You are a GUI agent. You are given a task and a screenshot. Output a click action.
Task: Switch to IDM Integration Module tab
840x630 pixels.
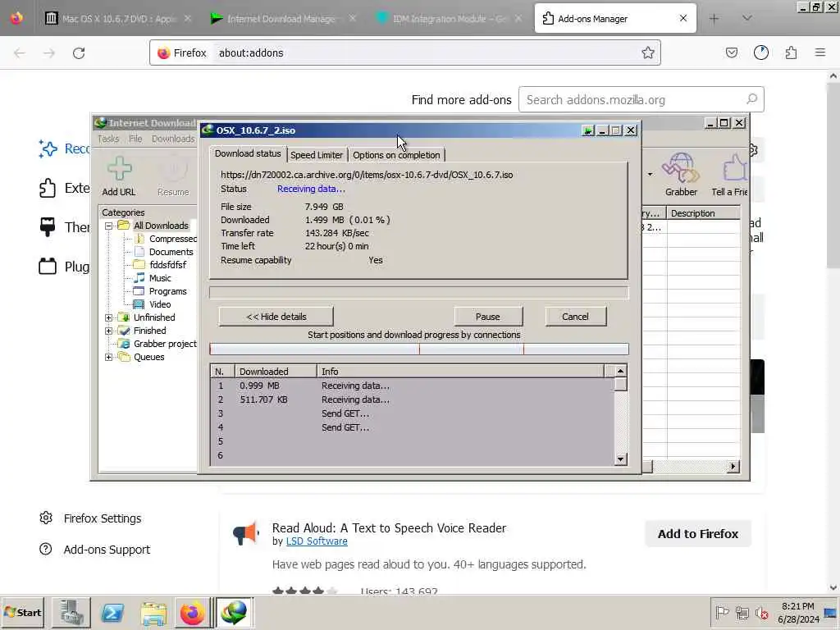pos(449,19)
